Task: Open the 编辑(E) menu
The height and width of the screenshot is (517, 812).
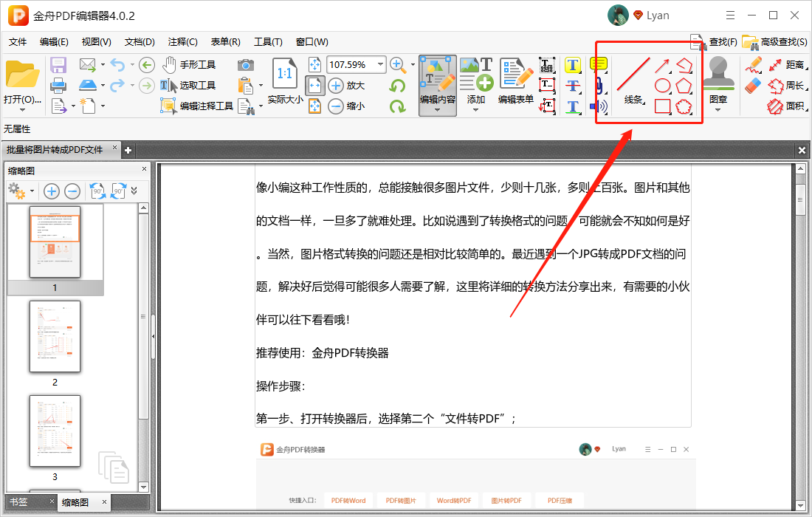Action: tap(54, 42)
